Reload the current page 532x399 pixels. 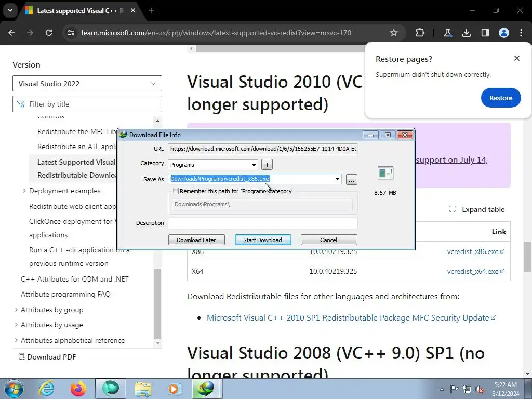coord(49,33)
